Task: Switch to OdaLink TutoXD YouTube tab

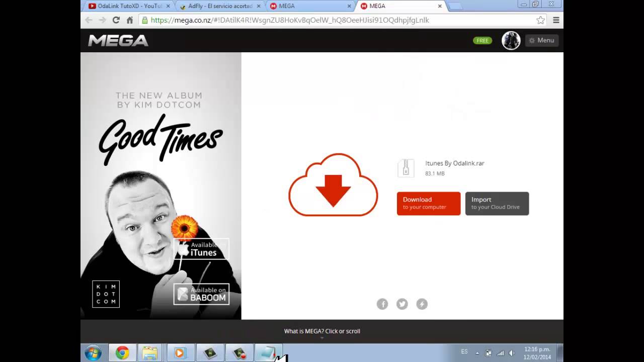Action: pyautogui.click(x=128, y=6)
